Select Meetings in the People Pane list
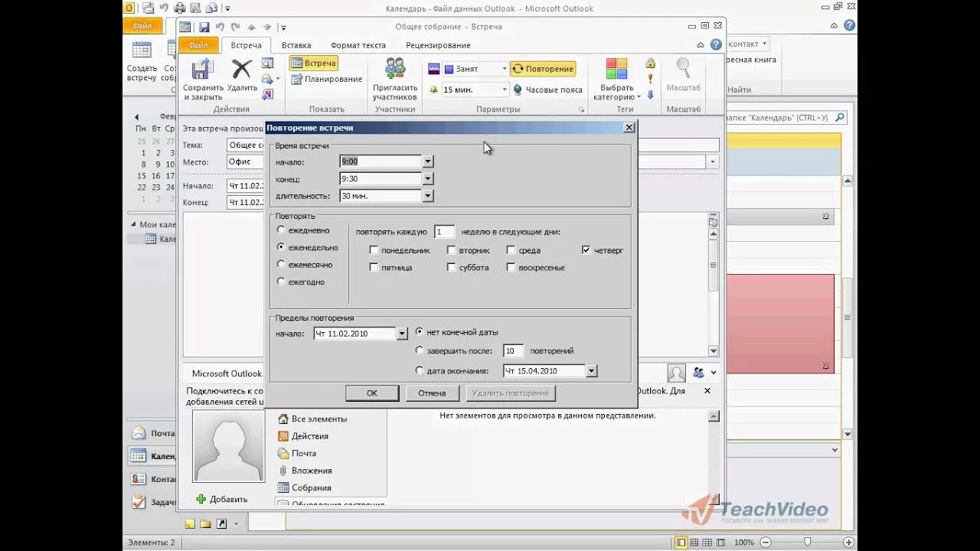Viewport: 980px width, 551px height. tap(305, 487)
